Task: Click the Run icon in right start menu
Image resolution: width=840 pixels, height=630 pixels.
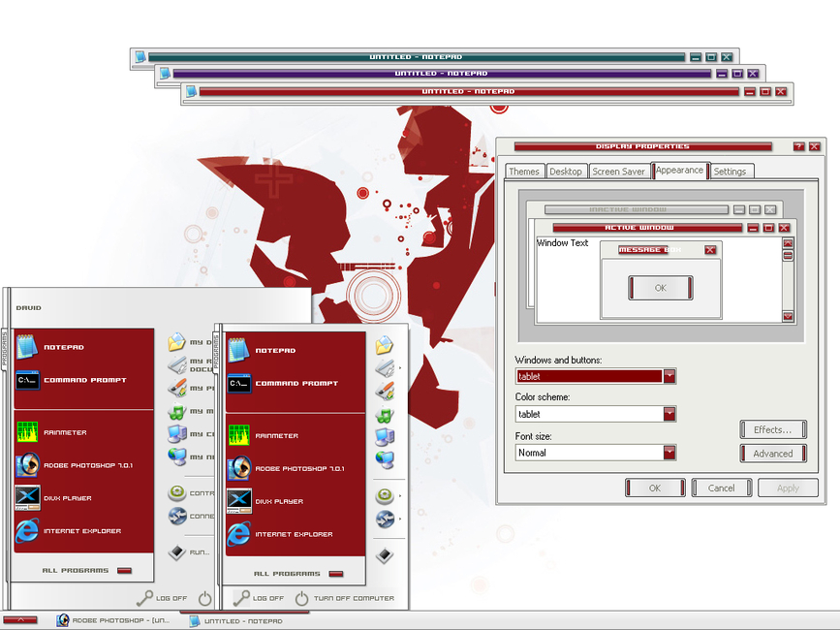Action: click(x=385, y=555)
